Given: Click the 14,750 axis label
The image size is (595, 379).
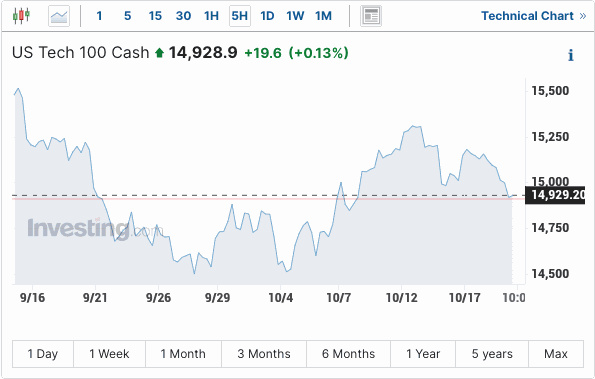Looking at the screenshot, I should coord(550,228).
